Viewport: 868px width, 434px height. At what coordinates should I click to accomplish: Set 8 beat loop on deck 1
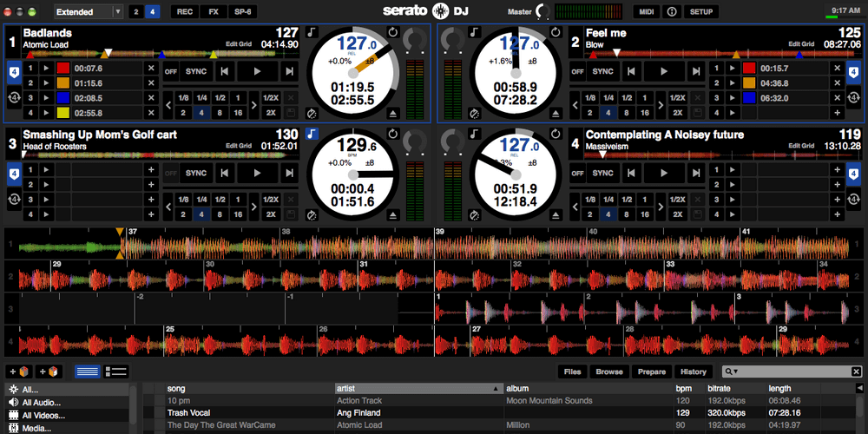220,112
